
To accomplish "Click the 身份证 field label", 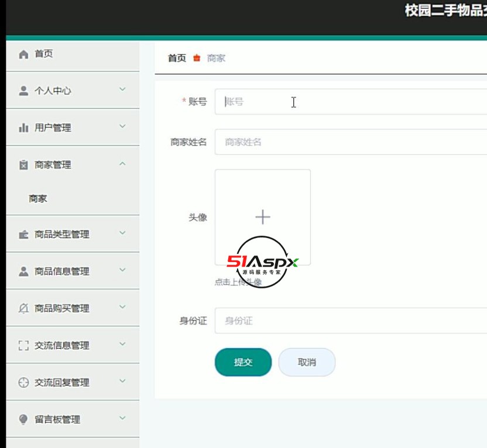I will (x=193, y=321).
